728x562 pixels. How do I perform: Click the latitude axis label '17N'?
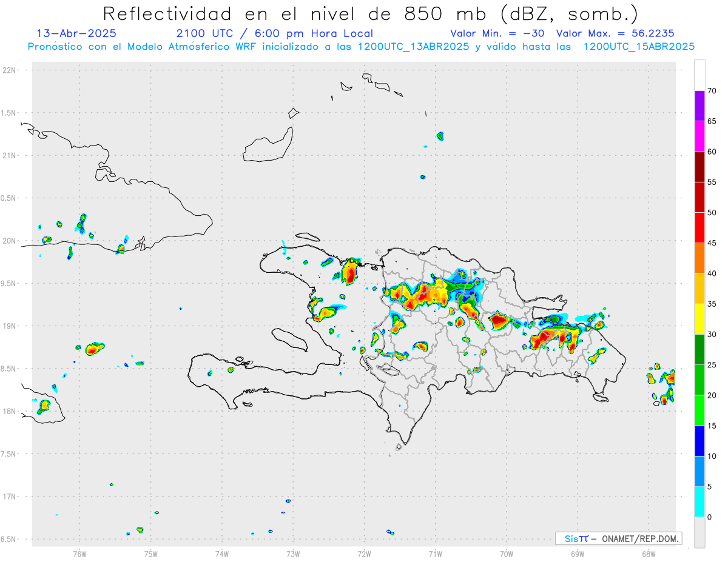point(9,497)
